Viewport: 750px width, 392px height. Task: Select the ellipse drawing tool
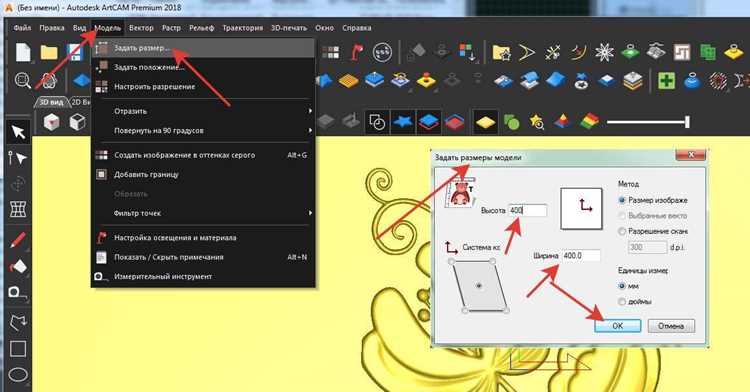(x=18, y=374)
